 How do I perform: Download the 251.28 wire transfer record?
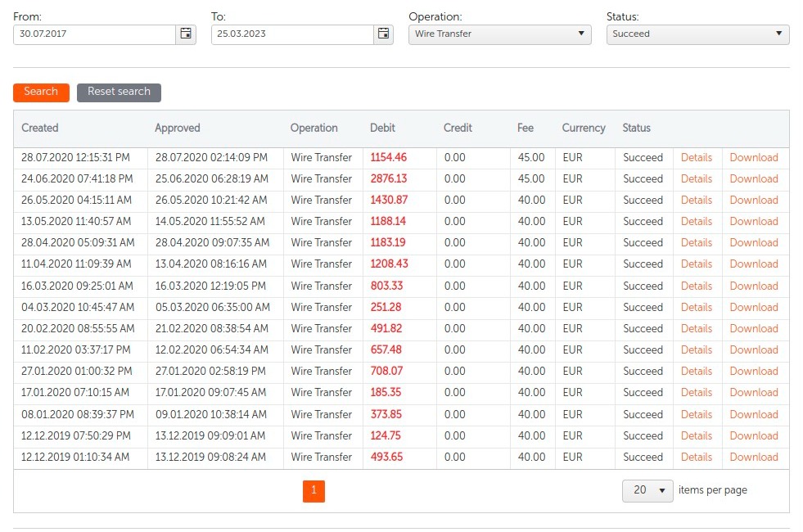pos(753,308)
